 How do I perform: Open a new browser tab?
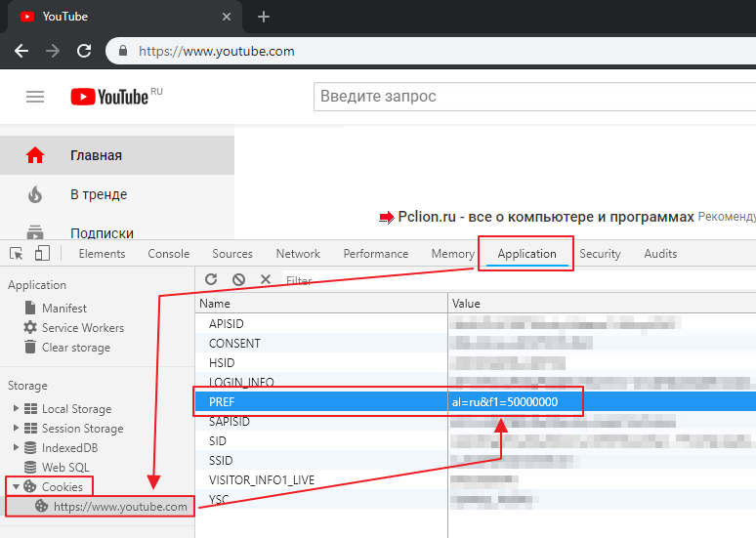pos(264,17)
